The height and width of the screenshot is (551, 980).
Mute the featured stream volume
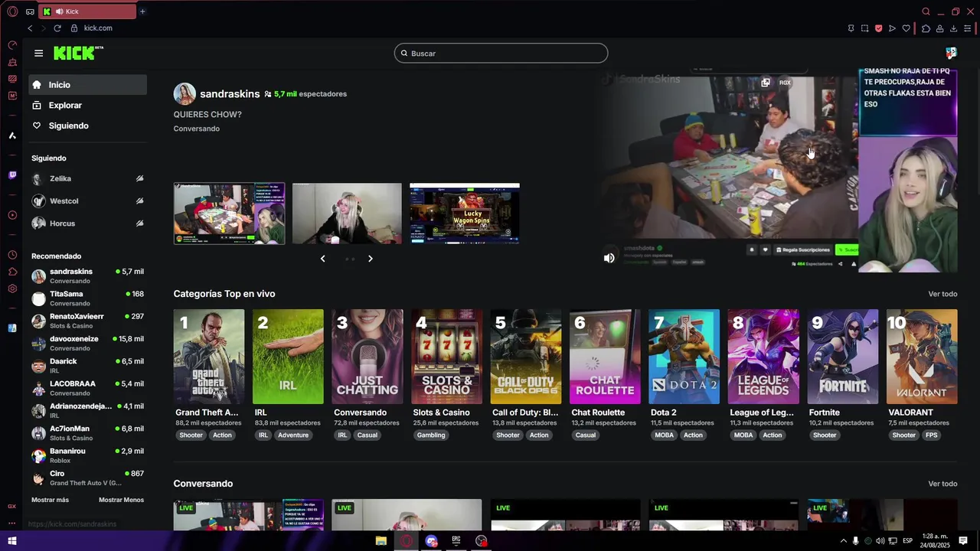[x=609, y=258]
